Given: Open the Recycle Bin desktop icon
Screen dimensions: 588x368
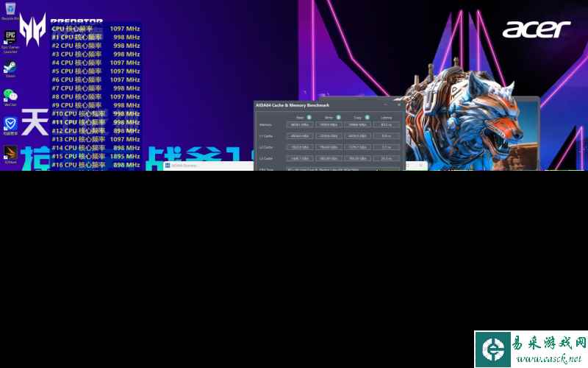Looking at the screenshot, I should click(10, 10).
